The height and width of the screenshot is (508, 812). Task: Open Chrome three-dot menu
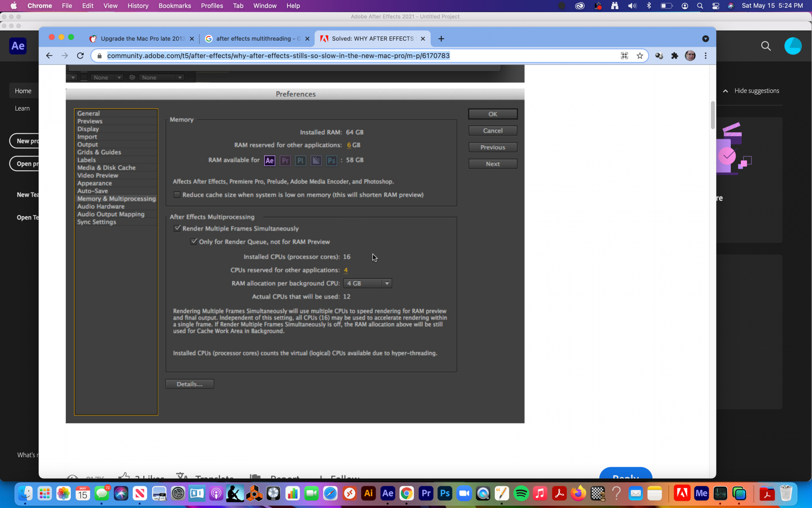(706, 56)
